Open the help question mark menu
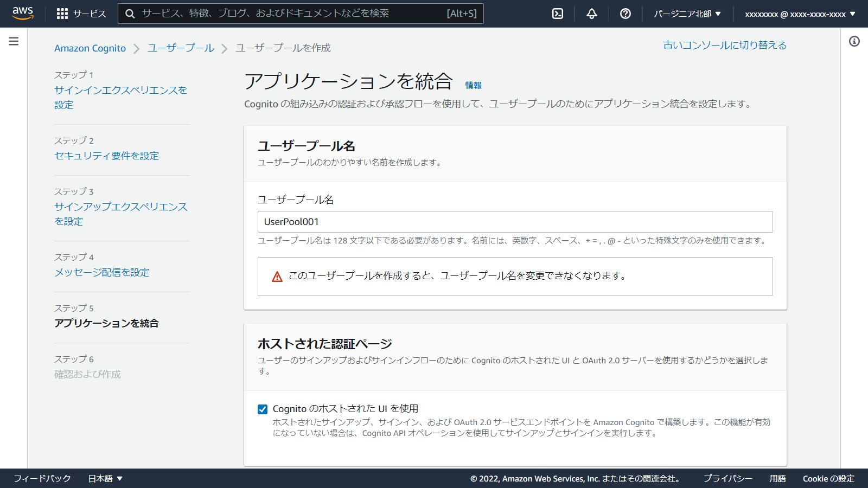 point(625,14)
